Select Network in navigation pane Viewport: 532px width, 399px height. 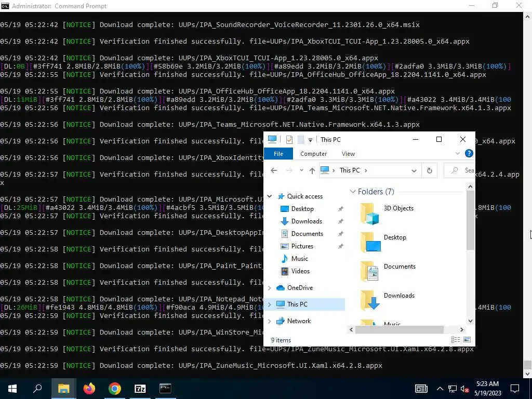coord(299,321)
